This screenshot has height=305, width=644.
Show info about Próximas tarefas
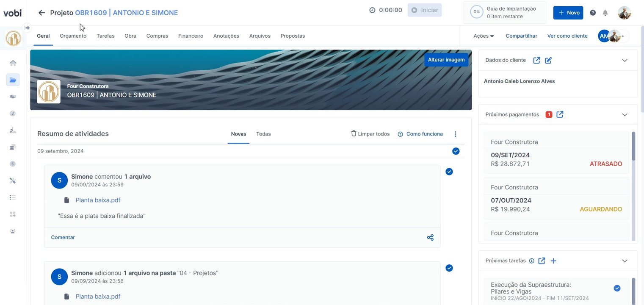(x=531, y=261)
